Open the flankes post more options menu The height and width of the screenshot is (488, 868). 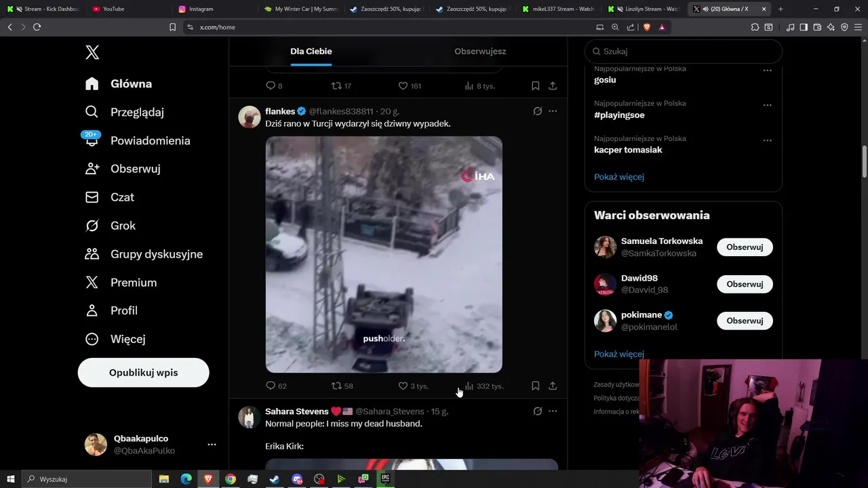(553, 111)
